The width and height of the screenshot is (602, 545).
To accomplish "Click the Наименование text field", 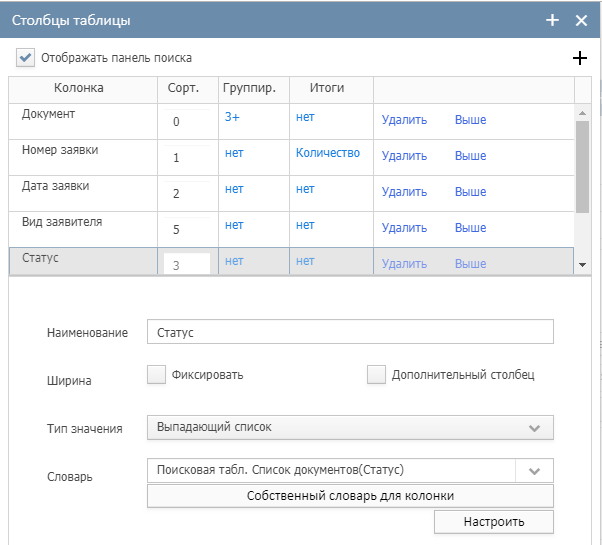I will 350,332.
